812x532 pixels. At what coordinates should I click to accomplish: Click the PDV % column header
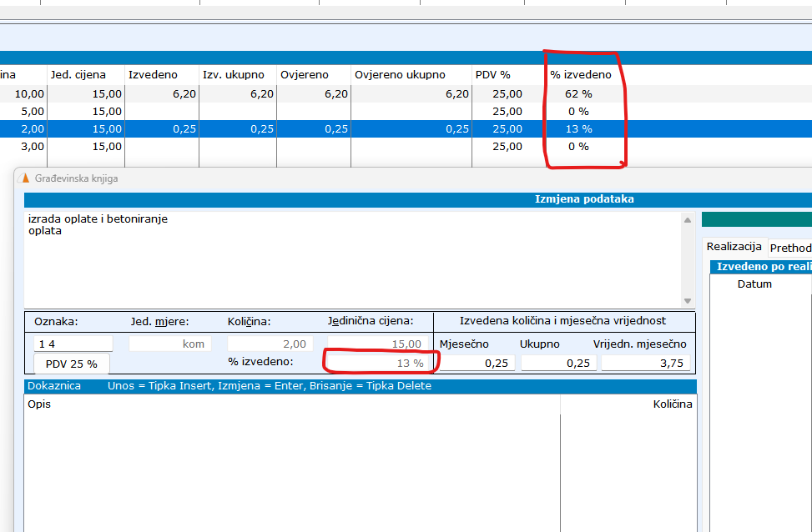click(x=492, y=74)
